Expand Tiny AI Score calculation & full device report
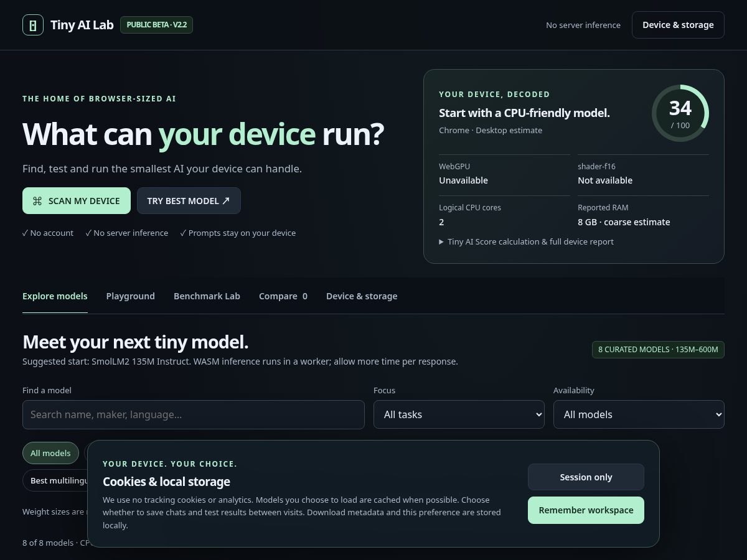747x560 pixels. [x=526, y=241]
